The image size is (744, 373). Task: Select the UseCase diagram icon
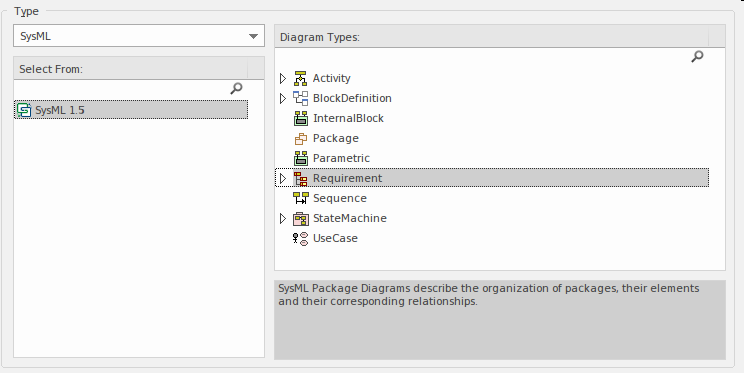pyautogui.click(x=300, y=238)
